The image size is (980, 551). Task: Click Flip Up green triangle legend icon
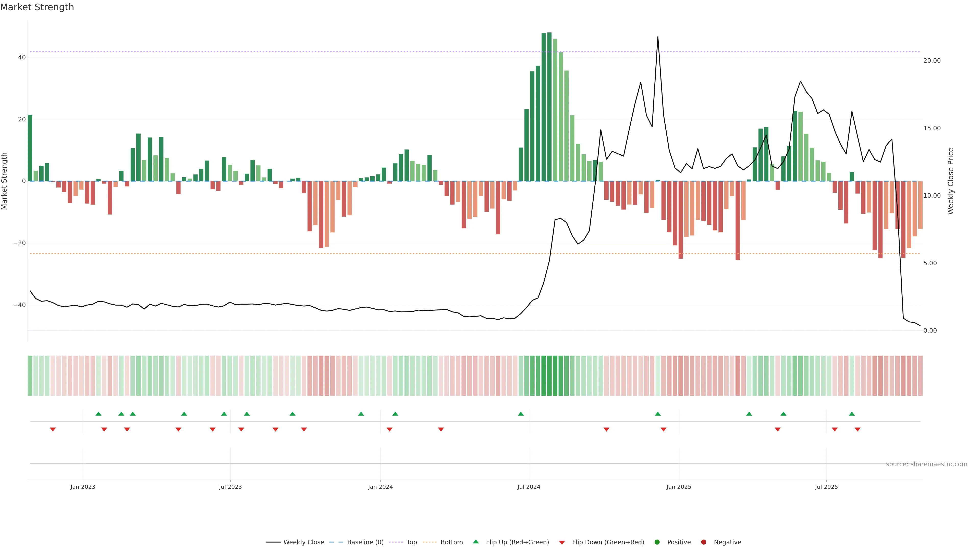pos(475,542)
